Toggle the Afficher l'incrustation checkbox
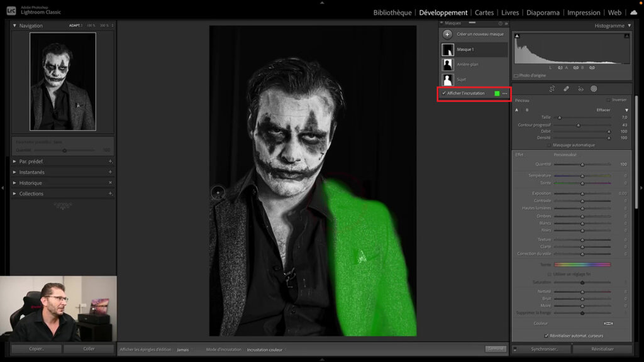Screen dimensions: 644x362 pos(444,93)
